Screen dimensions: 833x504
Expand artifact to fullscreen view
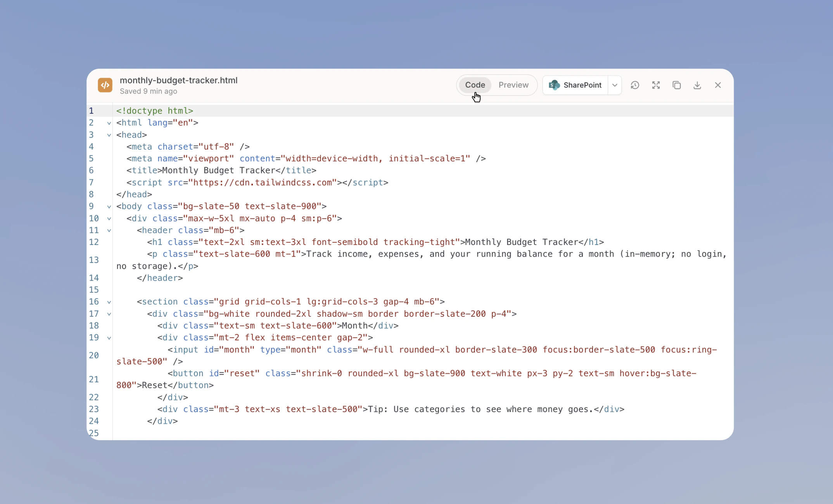[656, 85]
